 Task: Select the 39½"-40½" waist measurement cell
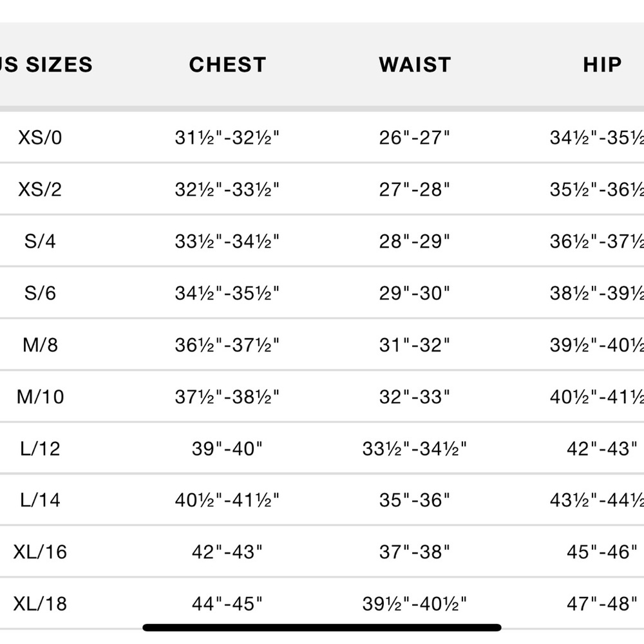[x=414, y=604]
